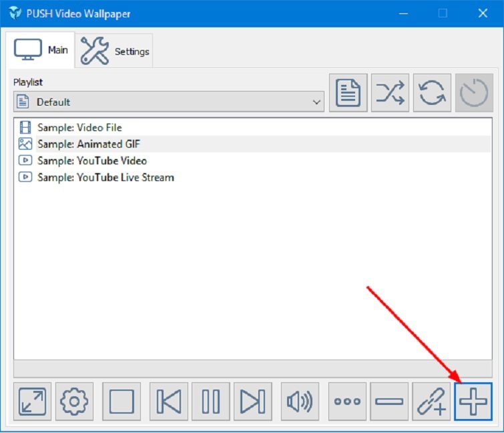The height and width of the screenshot is (433, 504).
Task: Pause the current wallpaper playback
Action: [211, 402]
